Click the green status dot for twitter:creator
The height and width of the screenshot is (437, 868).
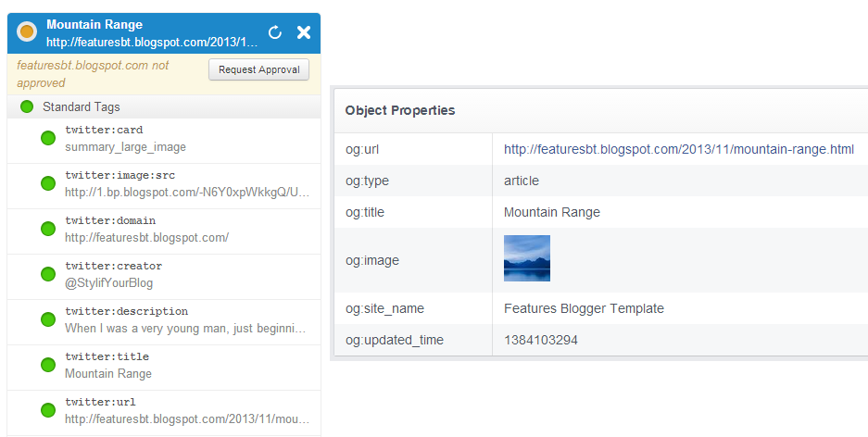[48, 274]
